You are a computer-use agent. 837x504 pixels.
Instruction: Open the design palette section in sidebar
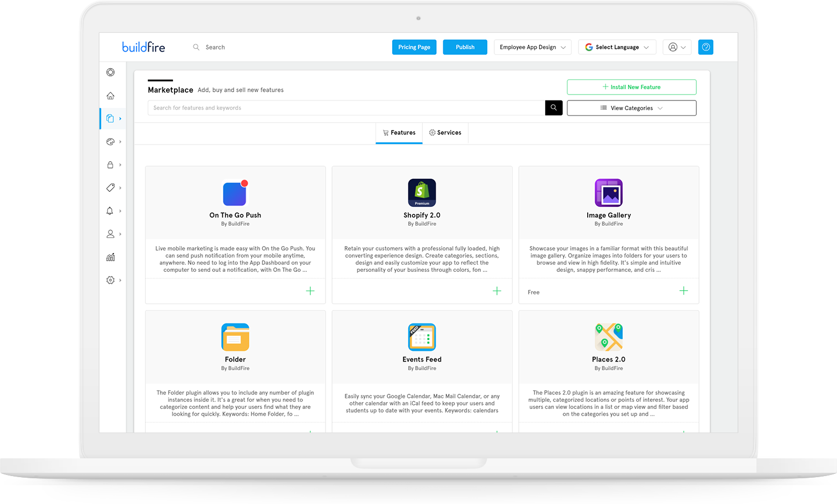click(111, 141)
